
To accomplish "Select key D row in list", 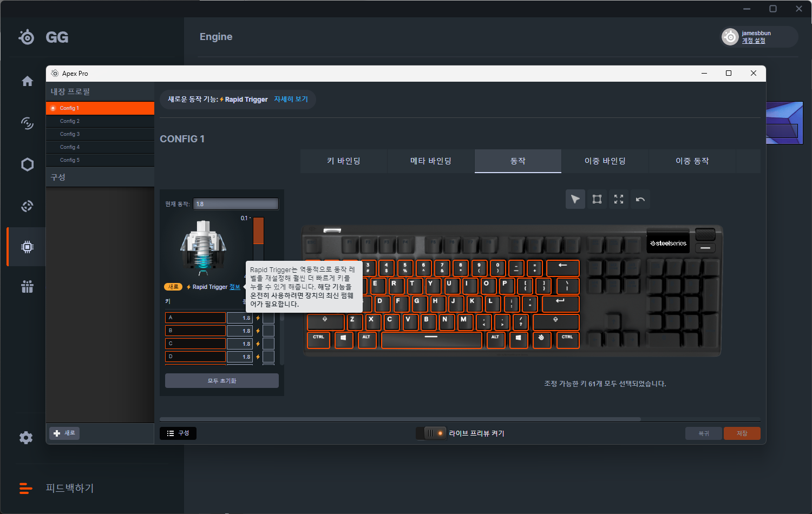I will pyautogui.click(x=195, y=357).
